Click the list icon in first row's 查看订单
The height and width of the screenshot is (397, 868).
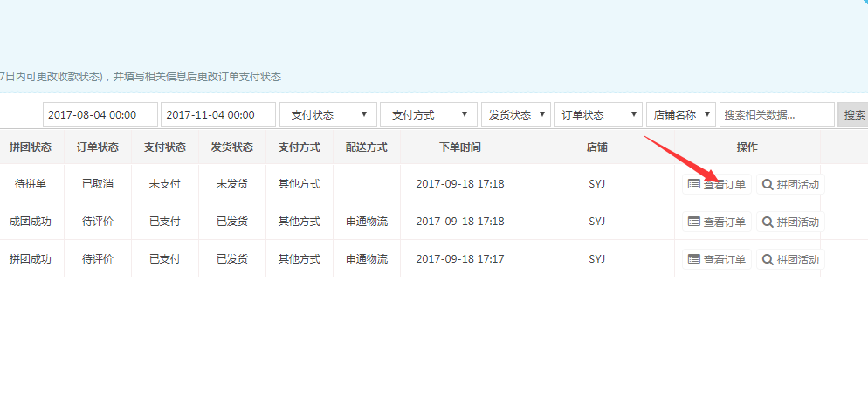[x=694, y=184]
